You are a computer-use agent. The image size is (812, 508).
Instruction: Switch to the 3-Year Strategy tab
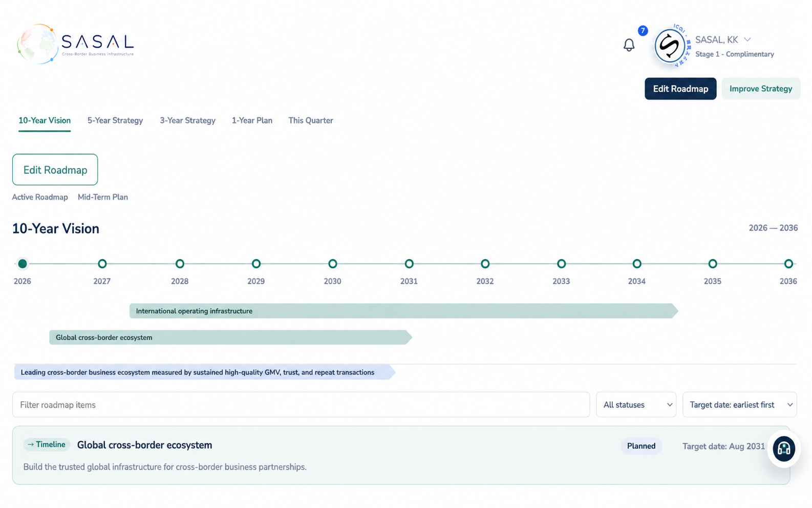187,121
